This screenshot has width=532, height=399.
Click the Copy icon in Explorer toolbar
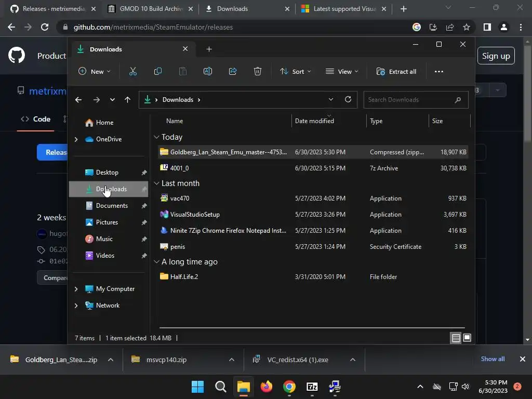click(x=158, y=72)
